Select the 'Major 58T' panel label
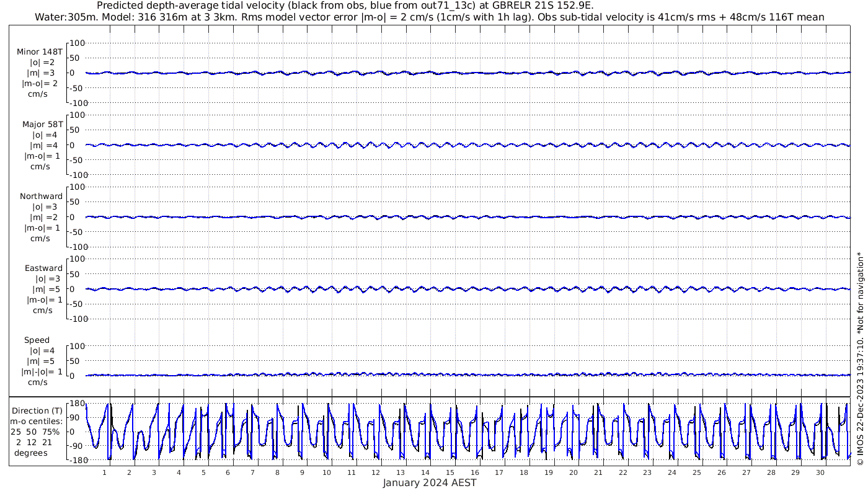 [42, 124]
